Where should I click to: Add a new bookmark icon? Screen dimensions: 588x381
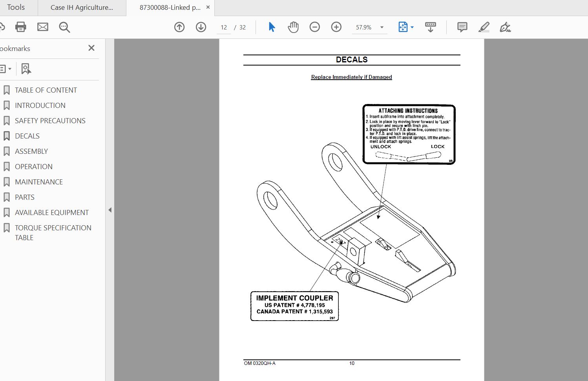26,69
